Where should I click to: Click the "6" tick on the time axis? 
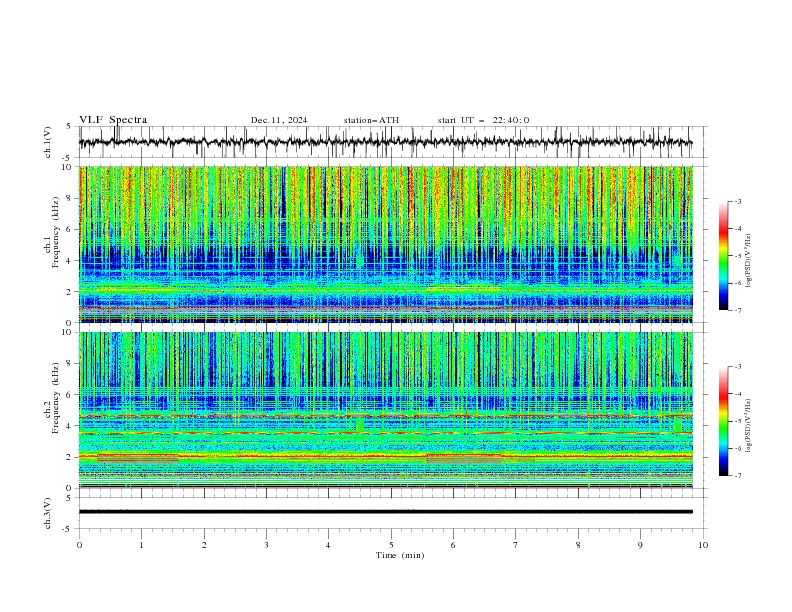[x=453, y=545]
